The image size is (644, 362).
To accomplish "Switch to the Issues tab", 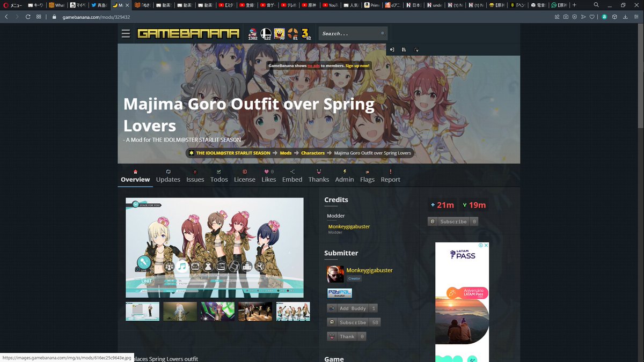I will [x=195, y=176].
